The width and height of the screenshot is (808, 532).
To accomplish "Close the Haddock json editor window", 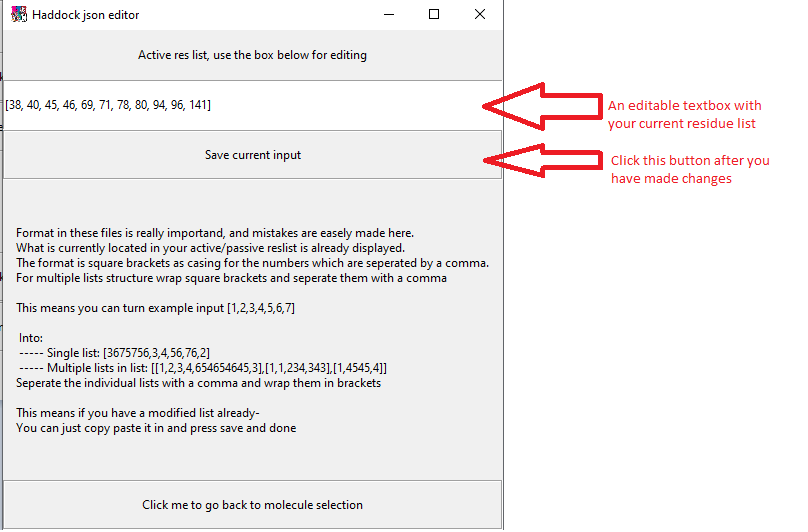I will tap(480, 14).
